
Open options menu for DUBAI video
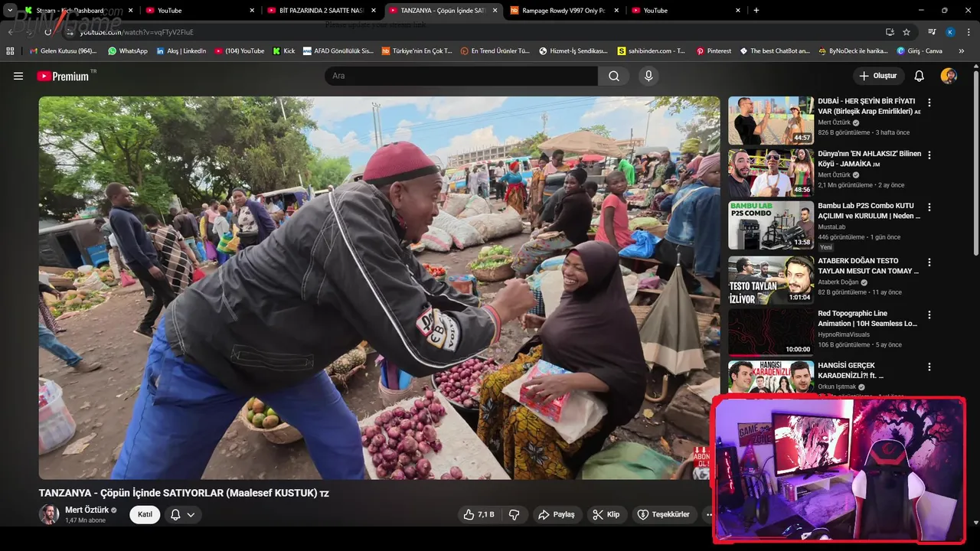929,103
